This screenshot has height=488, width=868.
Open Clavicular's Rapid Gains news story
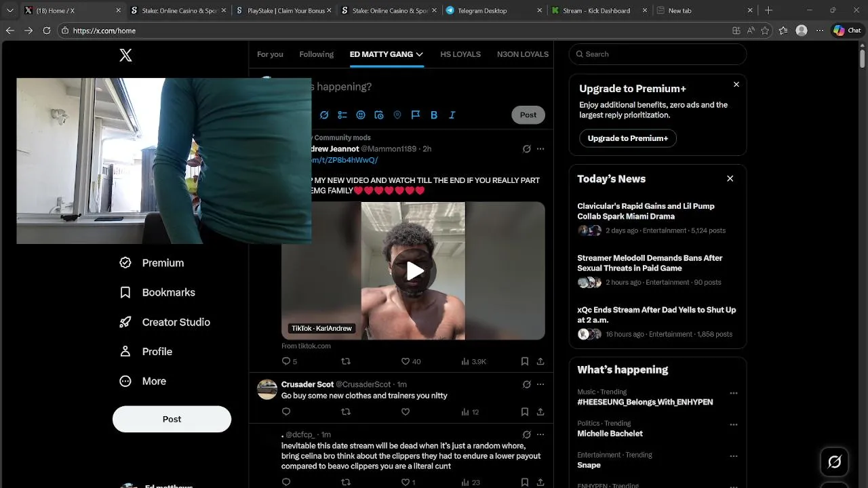click(646, 211)
